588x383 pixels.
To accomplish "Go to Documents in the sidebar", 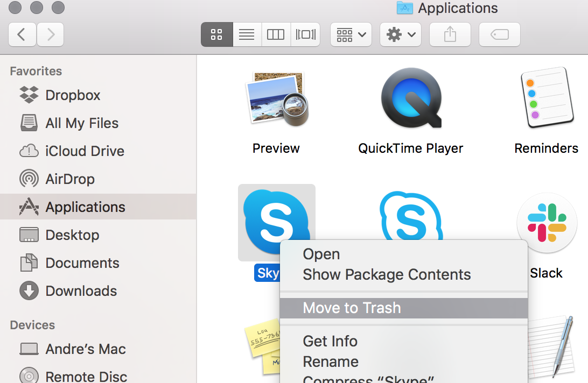I will click(x=98, y=263).
